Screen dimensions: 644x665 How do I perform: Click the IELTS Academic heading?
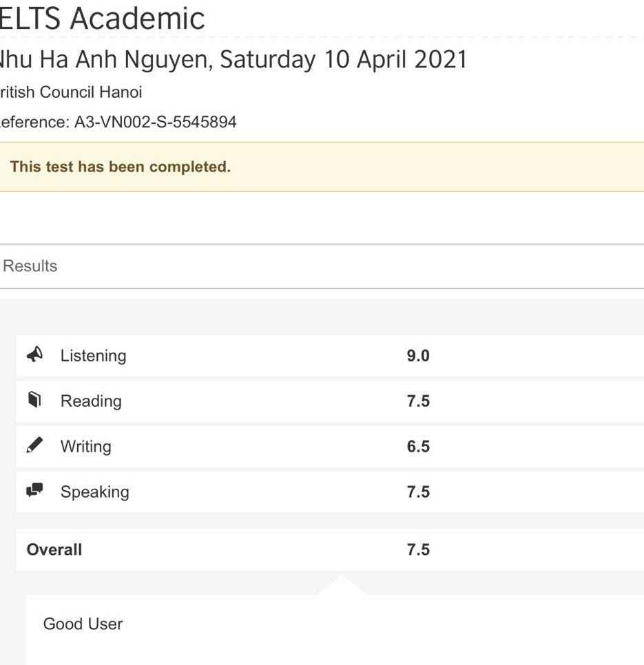(102, 19)
